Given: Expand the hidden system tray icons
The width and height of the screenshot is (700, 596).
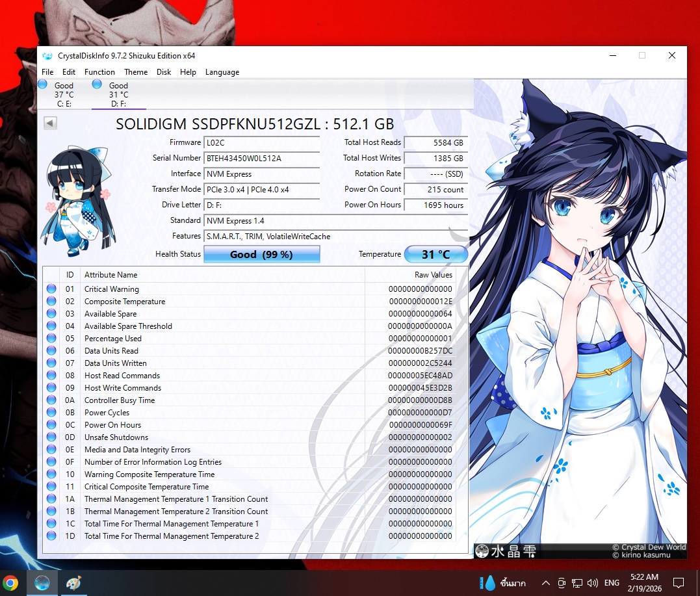Looking at the screenshot, I should 545,583.
